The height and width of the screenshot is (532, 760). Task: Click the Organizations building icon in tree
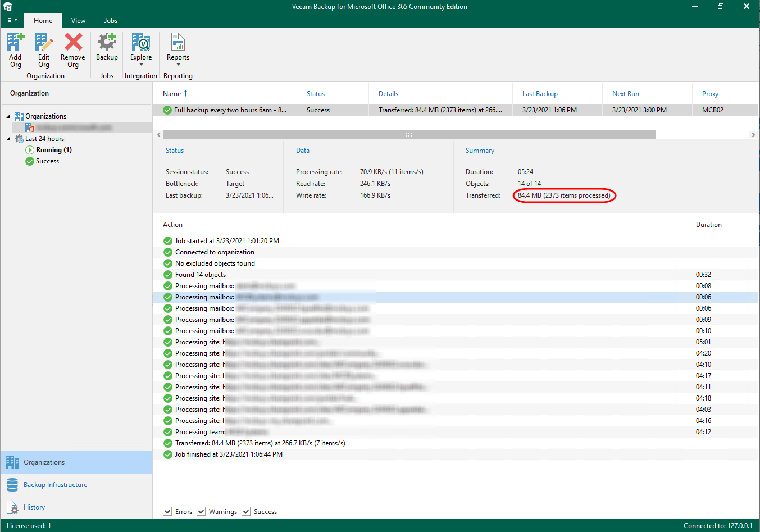19,116
